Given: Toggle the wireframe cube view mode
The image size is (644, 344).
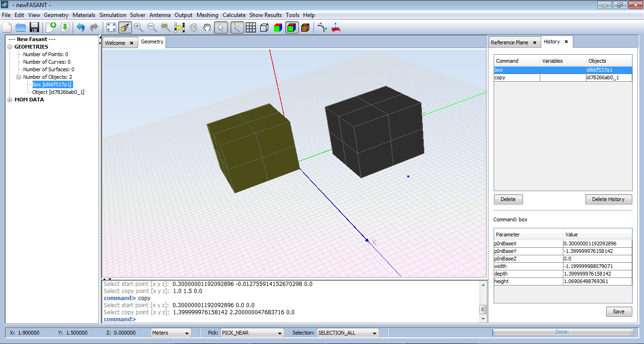Looking at the screenshot, I should click(264, 27).
